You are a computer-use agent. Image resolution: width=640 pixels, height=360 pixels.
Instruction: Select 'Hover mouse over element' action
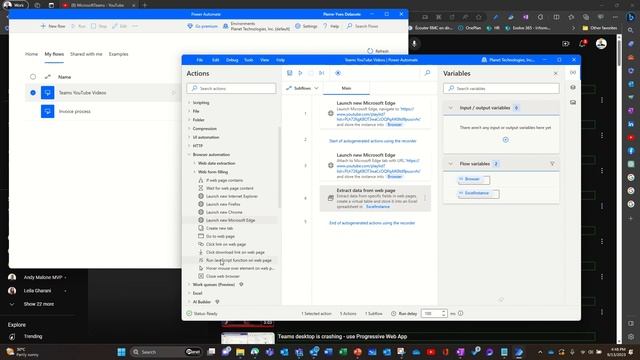[240, 268]
